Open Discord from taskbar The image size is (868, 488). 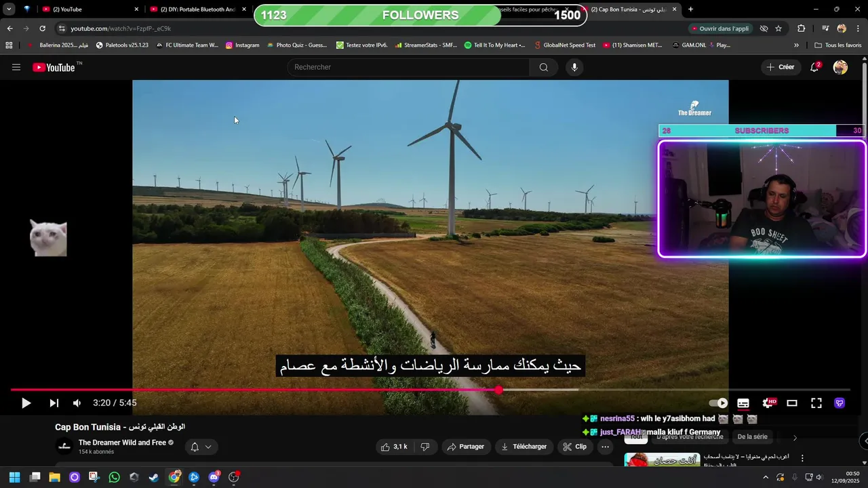[214, 477]
